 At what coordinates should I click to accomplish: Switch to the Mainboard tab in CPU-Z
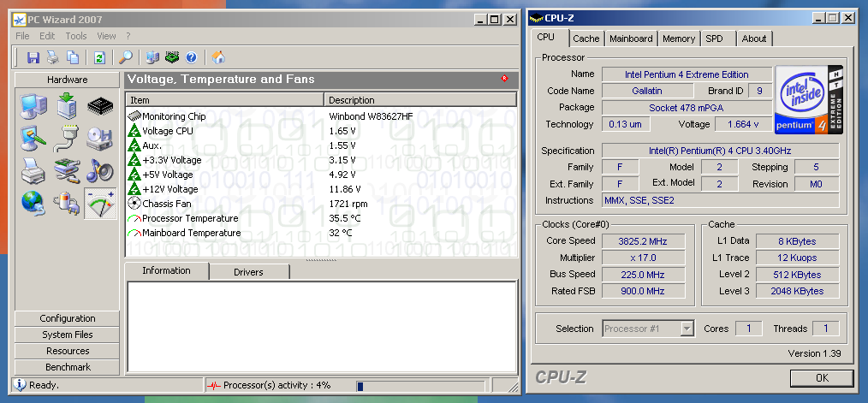point(631,39)
